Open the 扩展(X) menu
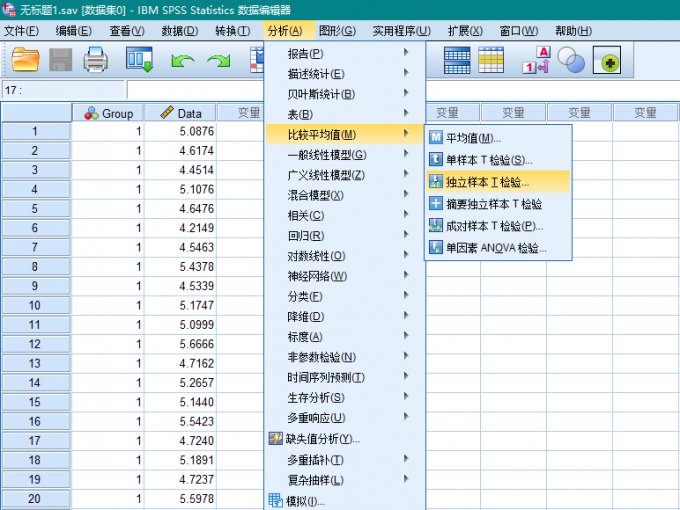 click(465, 31)
